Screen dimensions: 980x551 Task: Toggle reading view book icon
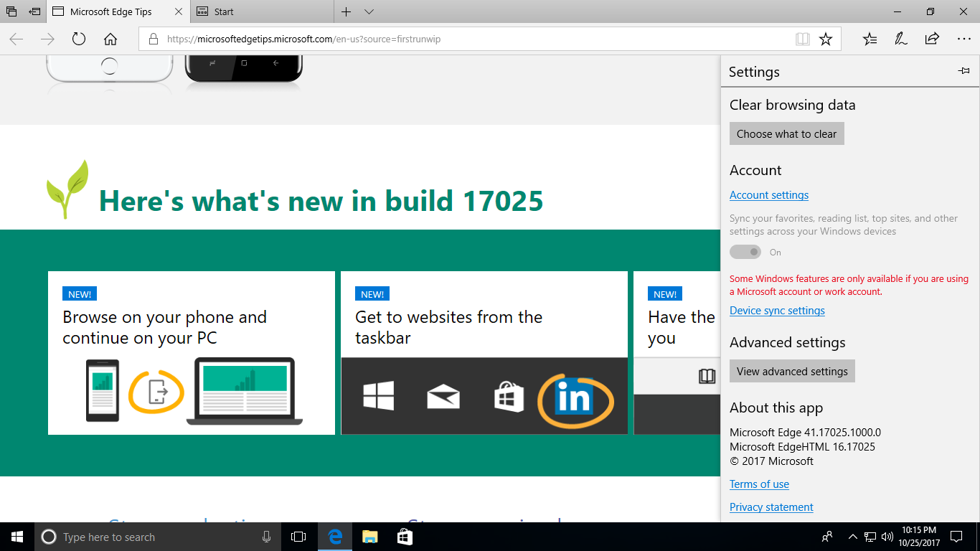pyautogui.click(x=803, y=39)
